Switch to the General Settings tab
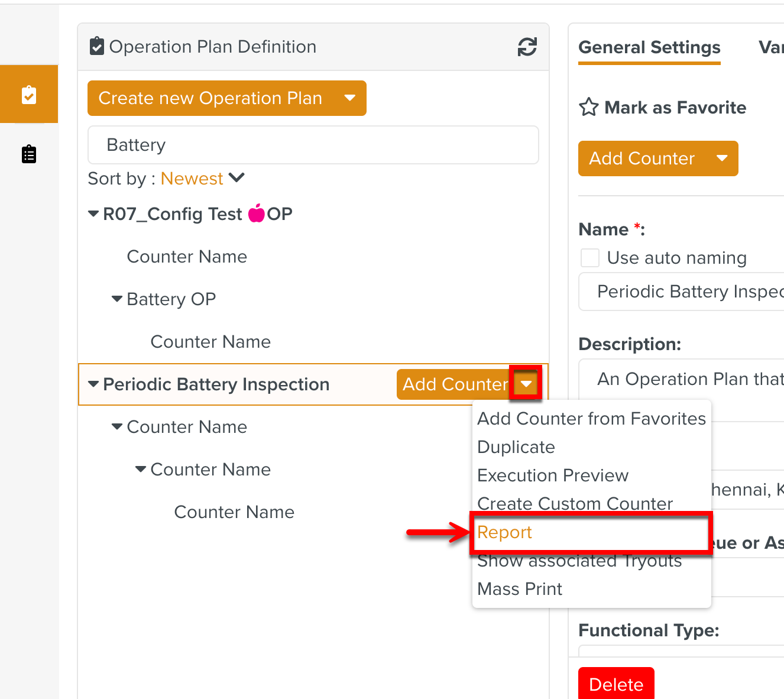The height and width of the screenshot is (699, 784). click(x=649, y=47)
